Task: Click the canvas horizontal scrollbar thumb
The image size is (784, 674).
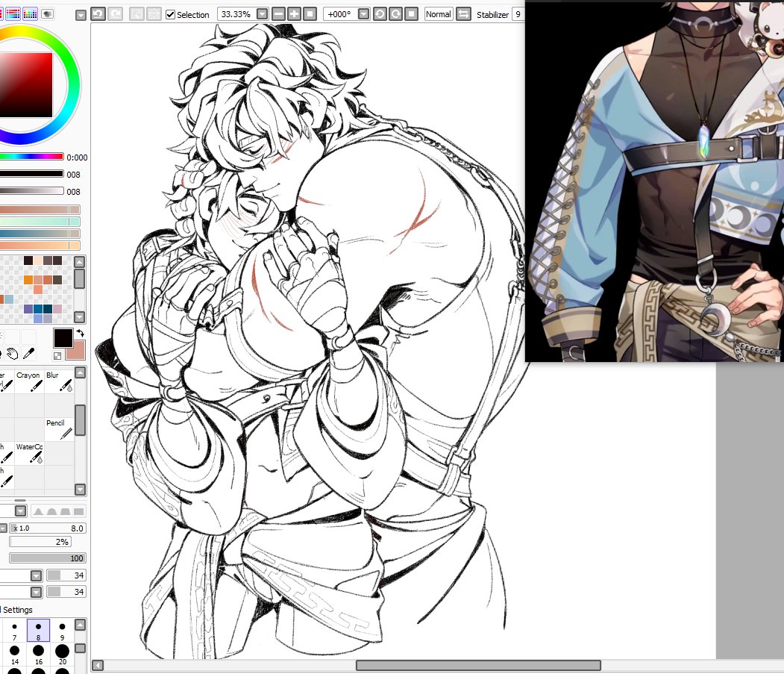Action: click(x=478, y=665)
